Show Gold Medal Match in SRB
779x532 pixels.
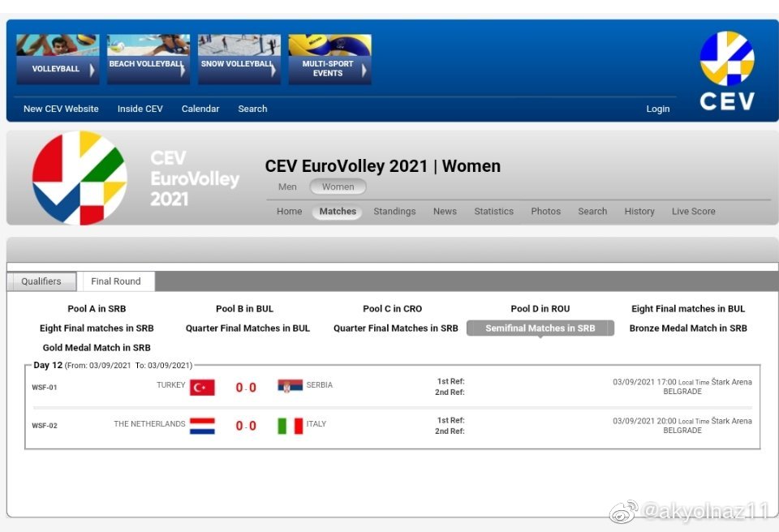click(x=97, y=348)
